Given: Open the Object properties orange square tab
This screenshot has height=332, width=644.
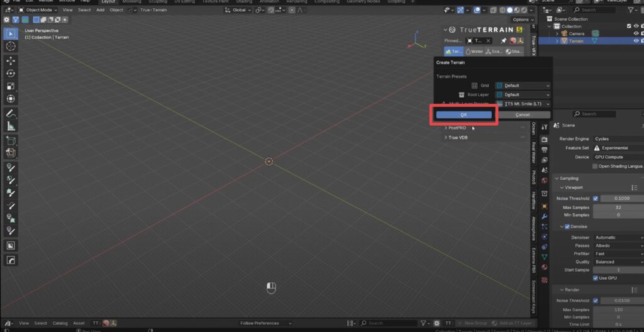Looking at the screenshot, I should click(544, 206).
